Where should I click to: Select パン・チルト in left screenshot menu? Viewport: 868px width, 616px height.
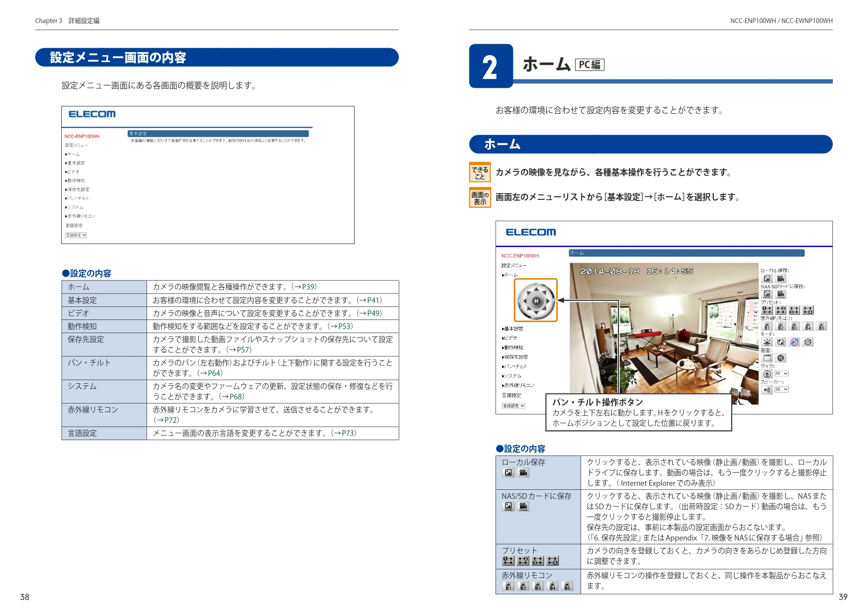(x=77, y=198)
